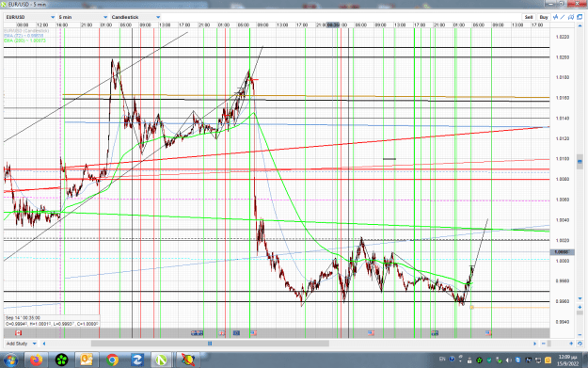Open the studies/indicators chart icon
Image resolution: width=588 pixels, height=368 pixels.
(x=555, y=17)
